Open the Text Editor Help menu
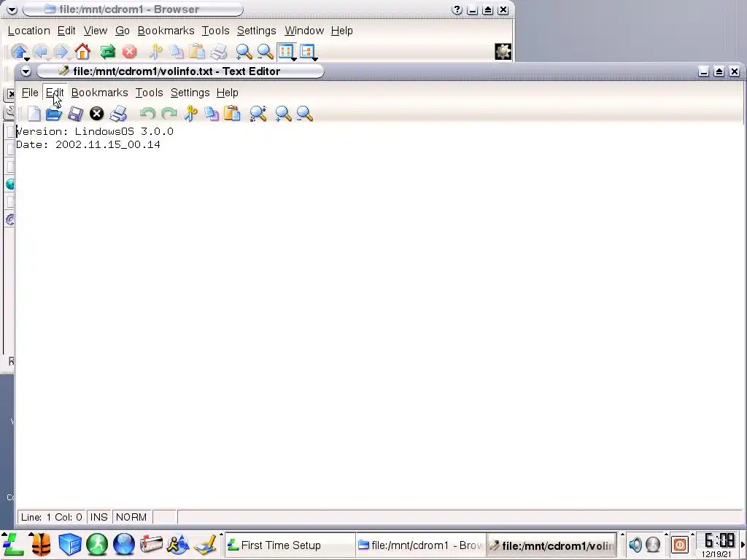The height and width of the screenshot is (560, 747). coord(228,93)
